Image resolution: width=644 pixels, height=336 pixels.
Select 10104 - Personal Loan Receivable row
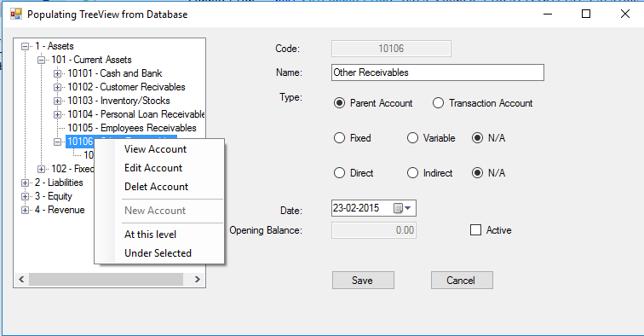[135, 114]
